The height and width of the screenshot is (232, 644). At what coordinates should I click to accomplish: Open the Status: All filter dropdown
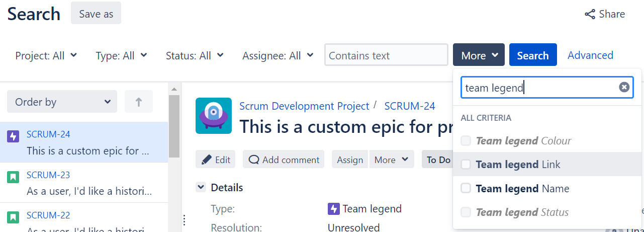[195, 55]
